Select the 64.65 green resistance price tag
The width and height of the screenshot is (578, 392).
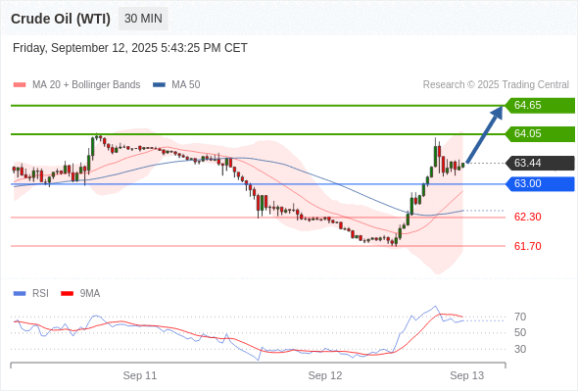click(x=540, y=105)
